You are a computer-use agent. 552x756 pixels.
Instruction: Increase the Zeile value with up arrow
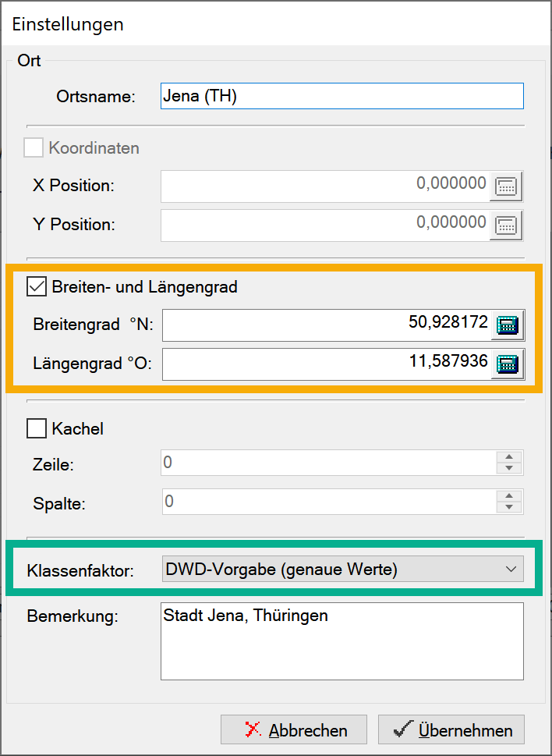click(508, 457)
